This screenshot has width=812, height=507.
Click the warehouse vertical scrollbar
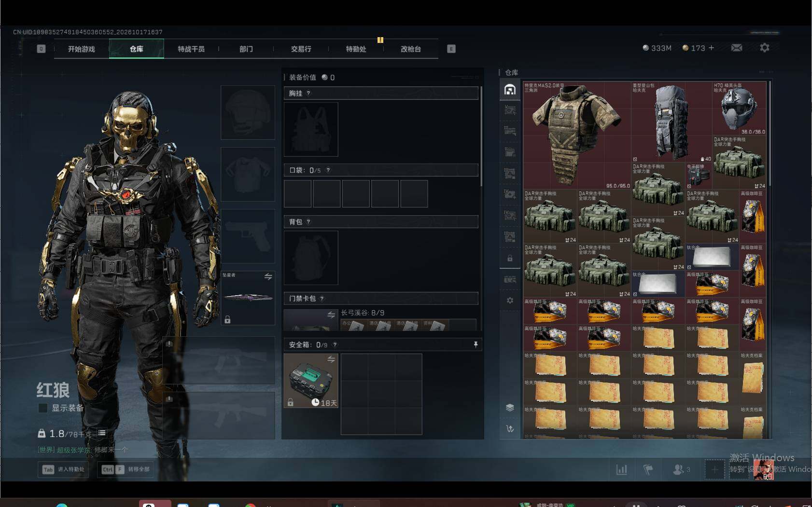pos(770,134)
